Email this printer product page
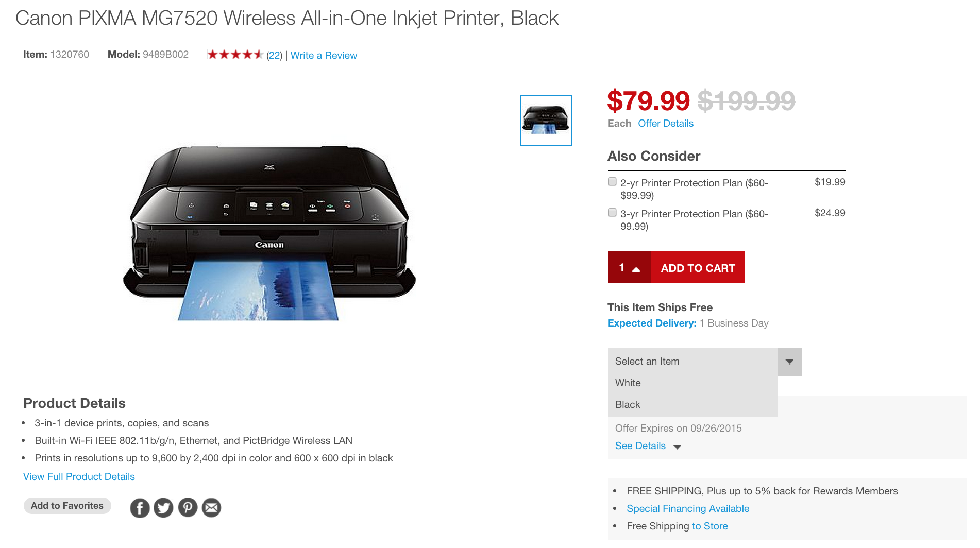Viewport: 980px width, 548px height. (x=211, y=507)
